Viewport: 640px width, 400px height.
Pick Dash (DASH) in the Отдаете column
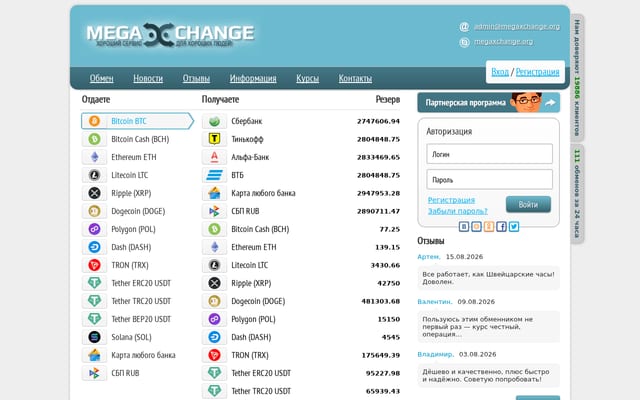137,247
